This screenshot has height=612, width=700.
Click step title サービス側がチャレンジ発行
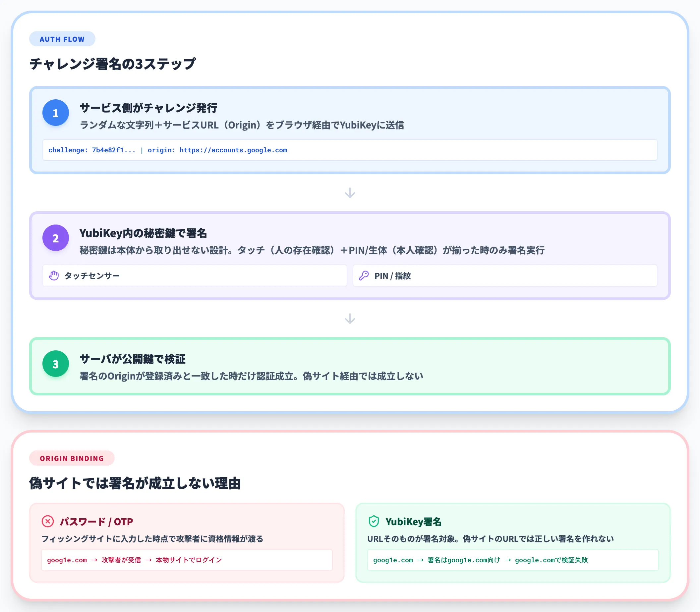[148, 108]
